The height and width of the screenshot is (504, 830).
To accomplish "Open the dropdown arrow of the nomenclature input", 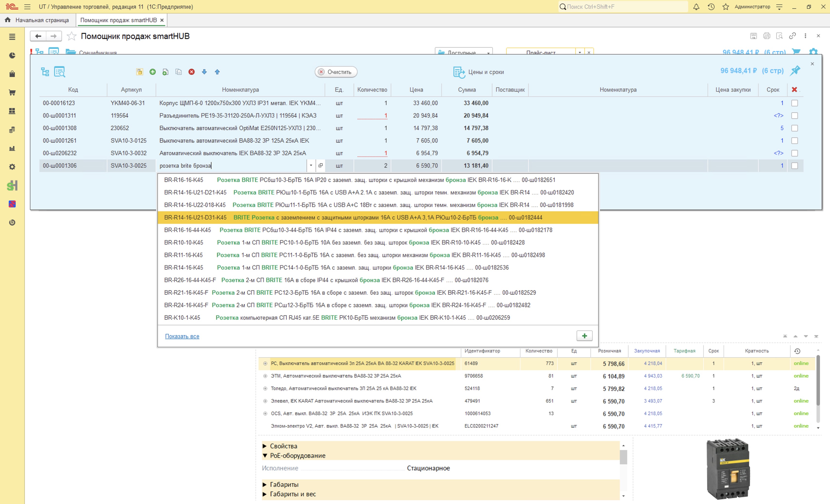I will click(311, 165).
